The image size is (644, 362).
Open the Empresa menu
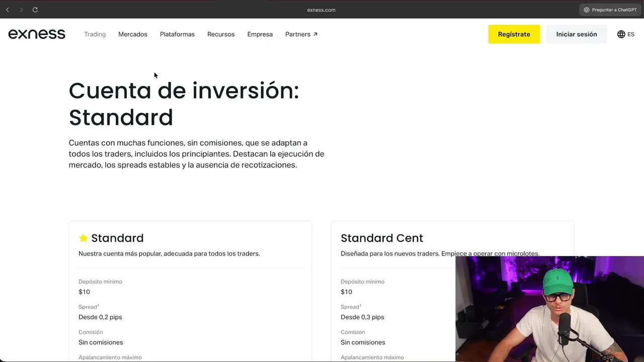pos(260,34)
